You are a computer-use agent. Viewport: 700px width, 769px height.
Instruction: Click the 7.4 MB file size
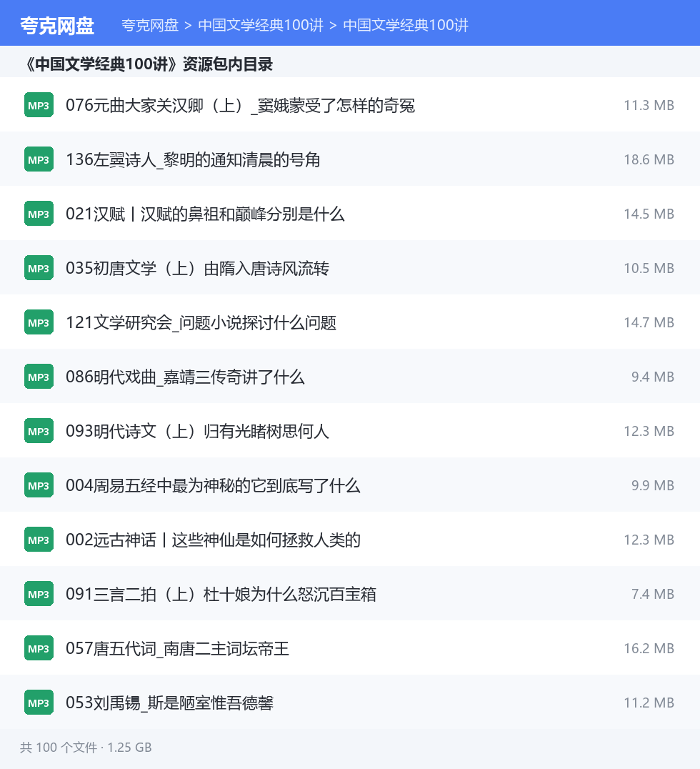[x=653, y=595]
